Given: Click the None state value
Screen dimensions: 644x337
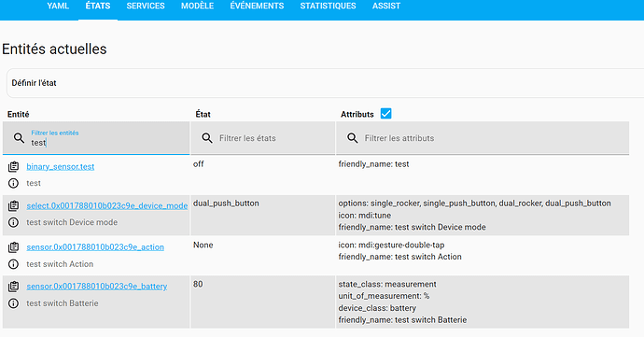Looking at the screenshot, I should point(203,245).
